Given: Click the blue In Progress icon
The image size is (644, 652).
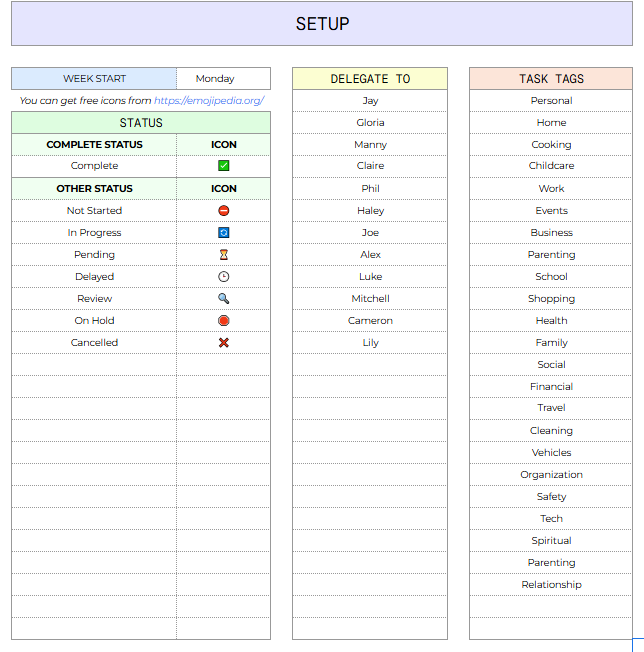Looking at the screenshot, I should [x=224, y=233].
